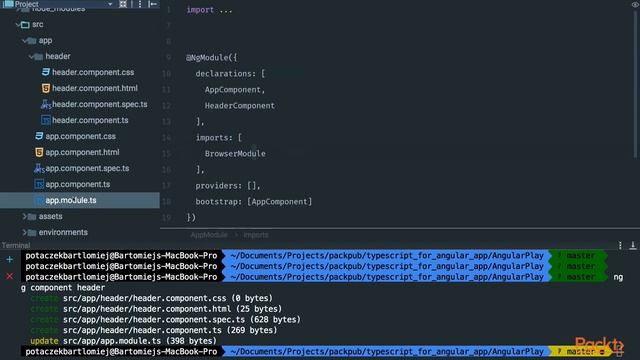This screenshot has width=640, height=360.
Task: Click the update src/app/app.module.ts terminal line
Action: coord(123,341)
